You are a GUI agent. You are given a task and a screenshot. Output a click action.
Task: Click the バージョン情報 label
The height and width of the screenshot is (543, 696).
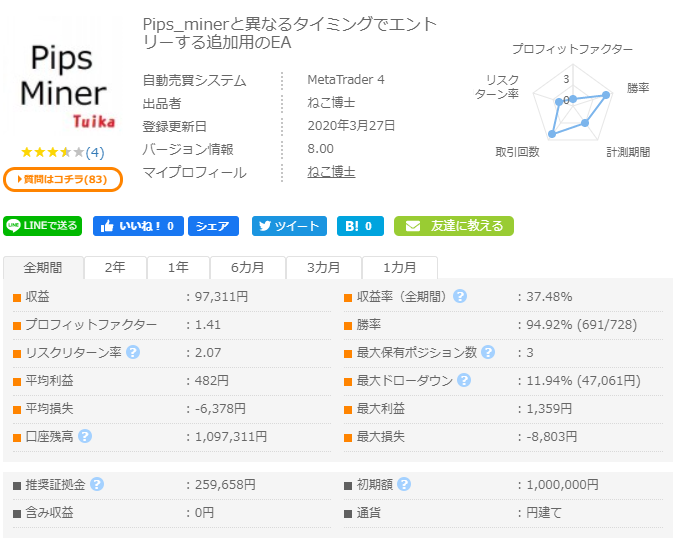pyautogui.click(x=188, y=149)
